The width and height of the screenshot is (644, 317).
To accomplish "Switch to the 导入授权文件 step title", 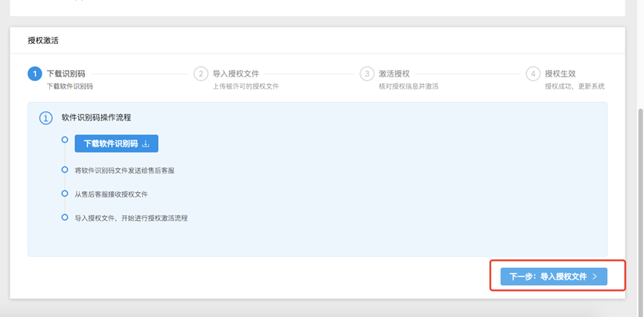I will click(236, 74).
